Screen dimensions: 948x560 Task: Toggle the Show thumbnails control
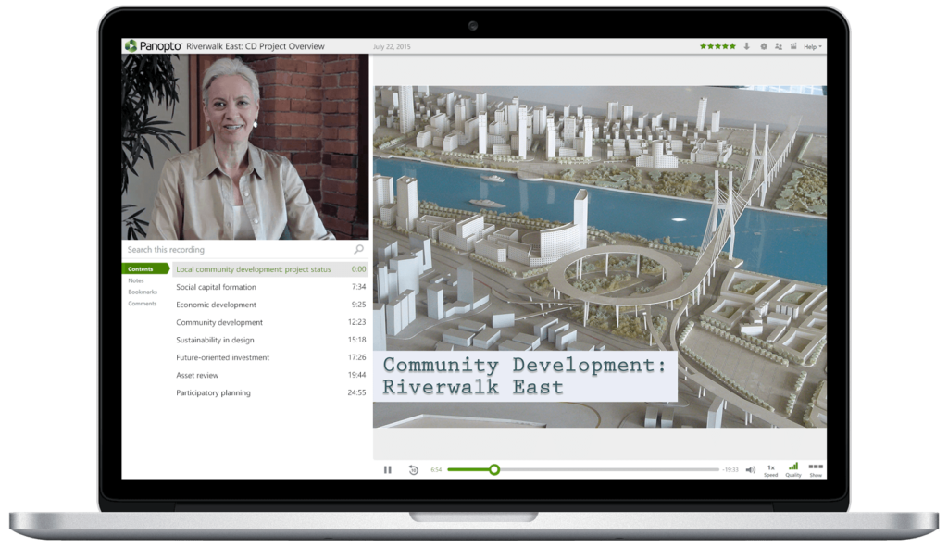tap(816, 470)
